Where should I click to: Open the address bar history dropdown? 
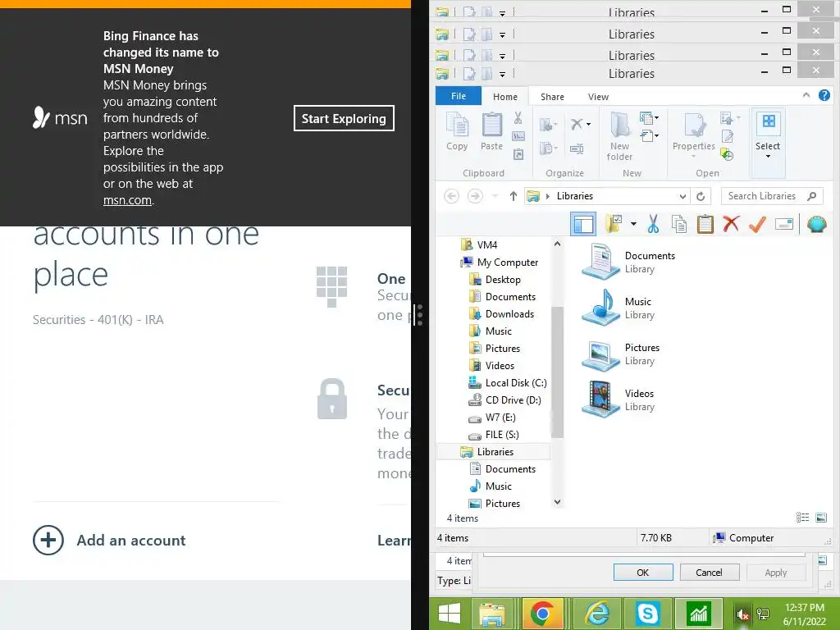point(682,196)
